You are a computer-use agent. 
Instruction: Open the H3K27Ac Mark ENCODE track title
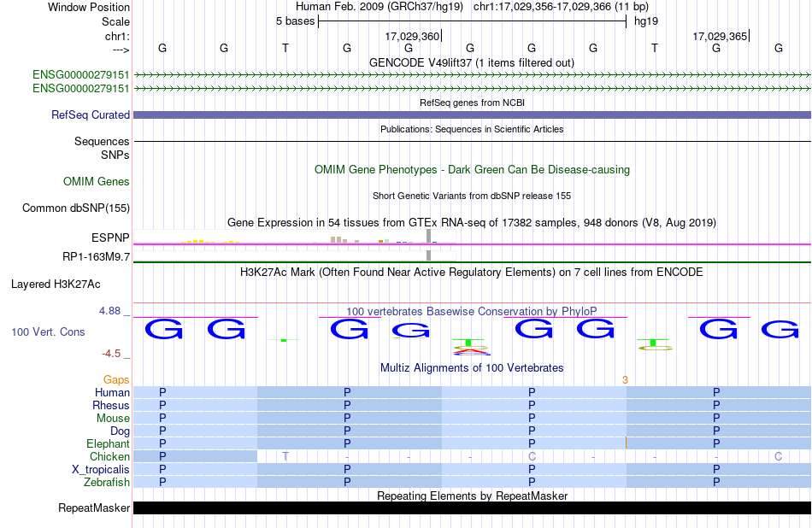point(472,273)
